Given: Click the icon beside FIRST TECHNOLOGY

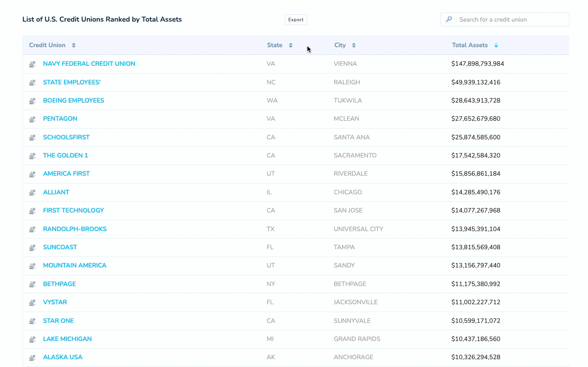Looking at the screenshot, I should [x=32, y=211].
